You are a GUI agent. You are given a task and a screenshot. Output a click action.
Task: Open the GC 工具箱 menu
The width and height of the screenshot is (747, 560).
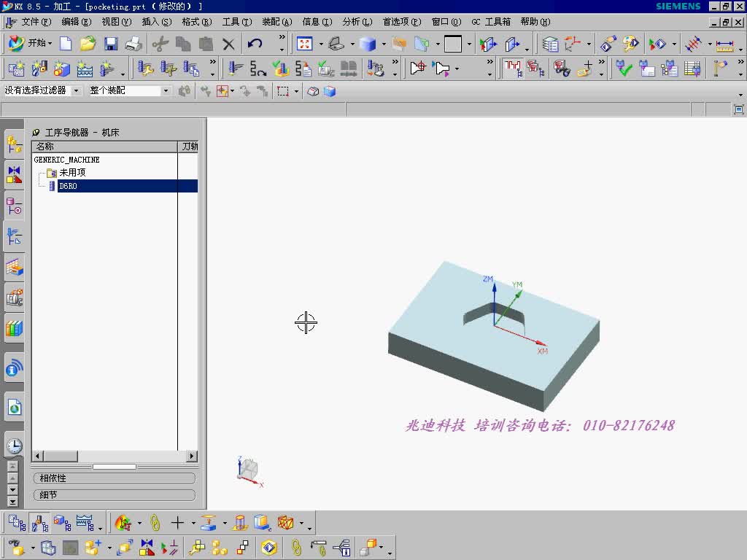[491, 22]
